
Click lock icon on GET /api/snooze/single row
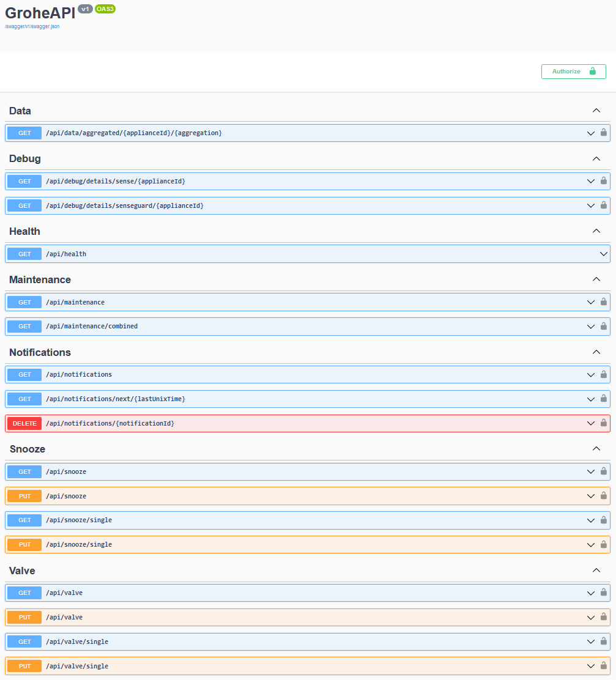click(x=603, y=520)
